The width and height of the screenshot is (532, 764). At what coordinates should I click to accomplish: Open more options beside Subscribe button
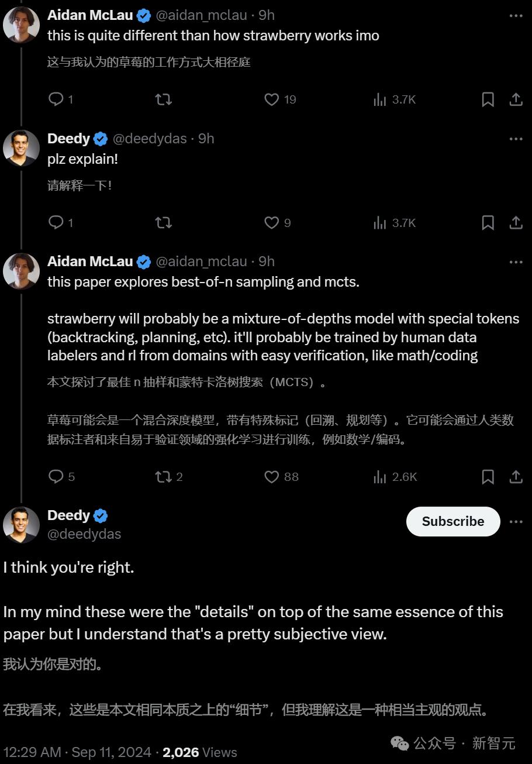pyautogui.click(x=516, y=521)
